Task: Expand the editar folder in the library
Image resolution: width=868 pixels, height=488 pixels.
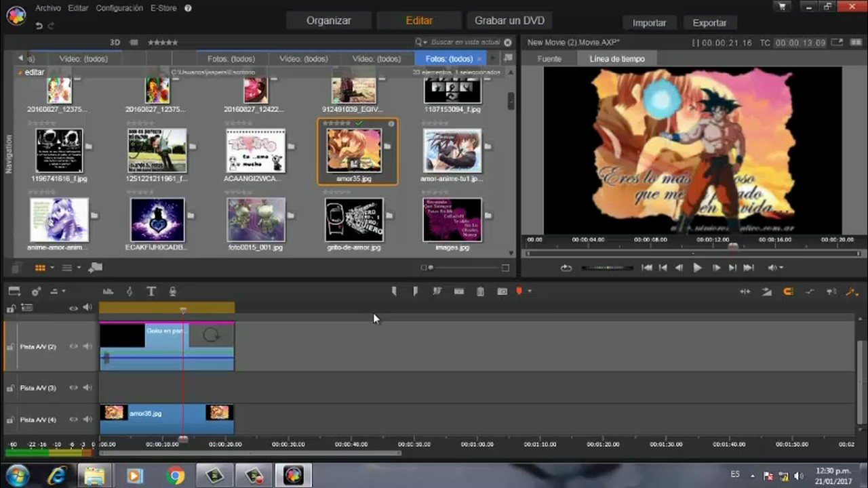Action: [x=20, y=73]
